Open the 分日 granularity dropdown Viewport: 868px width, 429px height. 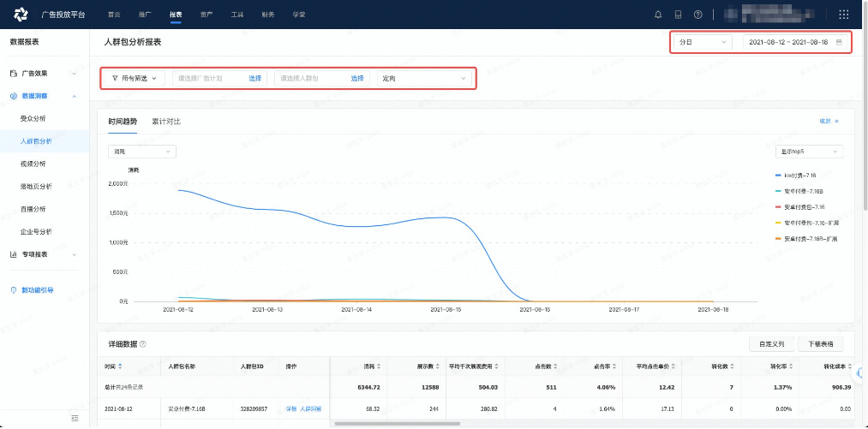(x=703, y=42)
